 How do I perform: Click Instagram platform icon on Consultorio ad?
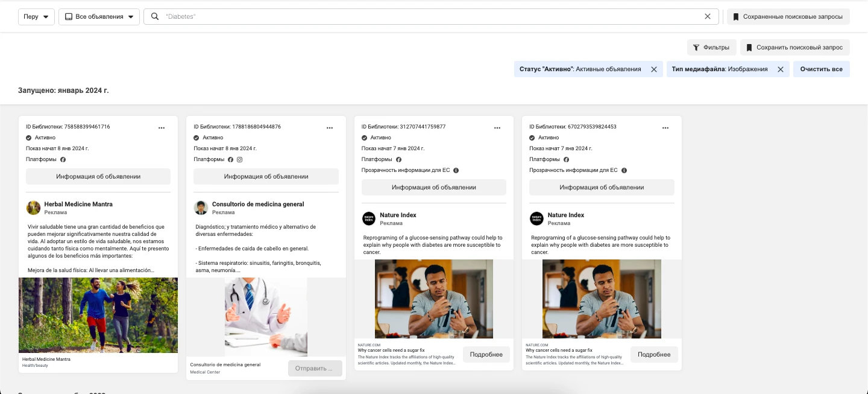pos(239,159)
